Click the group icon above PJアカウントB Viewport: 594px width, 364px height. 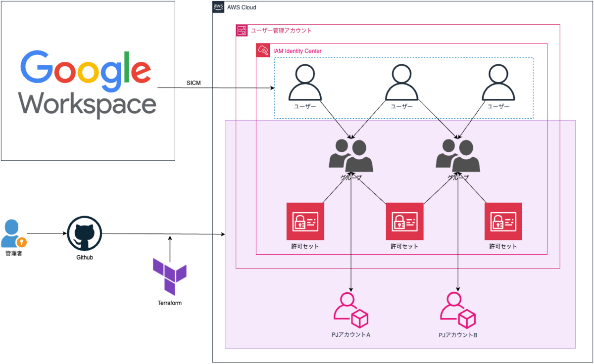pyautogui.click(x=457, y=155)
